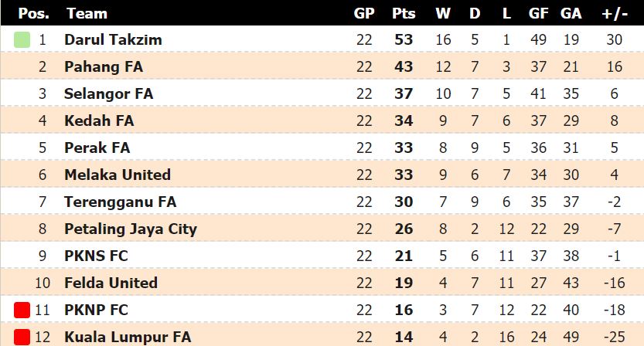
Task: Sort table by Pts column header
Action: [x=404, y=13]
